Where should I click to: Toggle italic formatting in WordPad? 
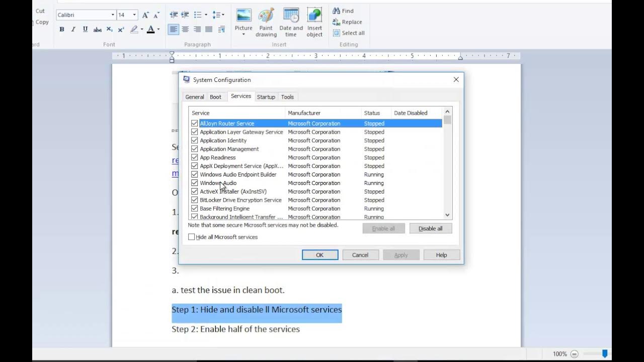pyautogui.click(x=73, y=30)
